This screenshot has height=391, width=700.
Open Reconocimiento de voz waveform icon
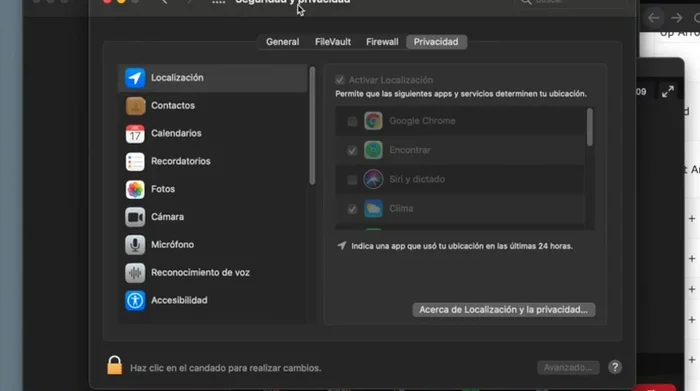coord(135,273)
